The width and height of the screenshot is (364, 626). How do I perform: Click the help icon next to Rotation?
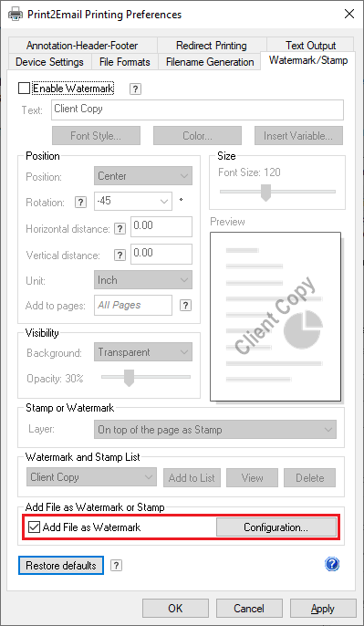coord(80,203)
